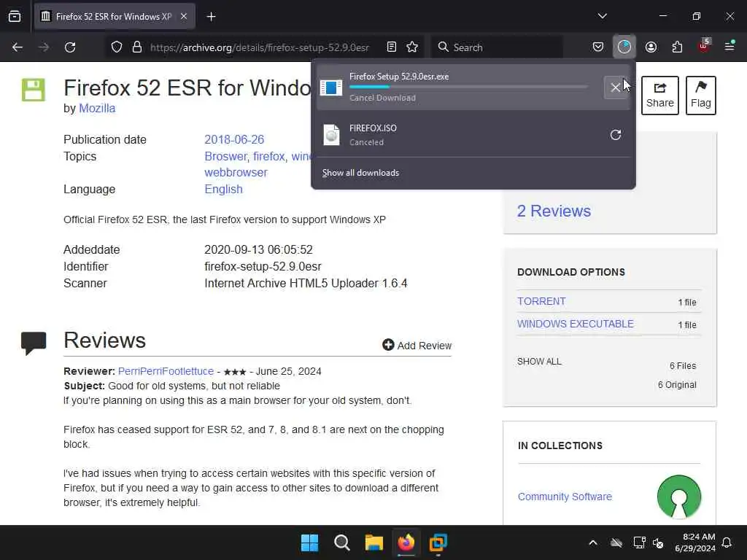Expand the system tray hidden icons chevron

pyautogui.click(x=593, y=542)
